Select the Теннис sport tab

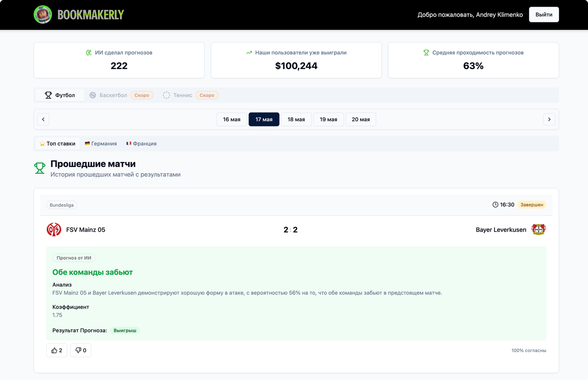190,95
